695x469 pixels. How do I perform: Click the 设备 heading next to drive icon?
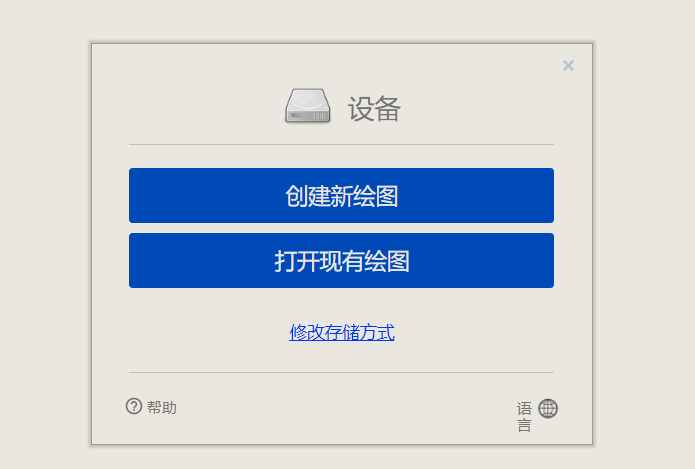[x=374, y=109]
